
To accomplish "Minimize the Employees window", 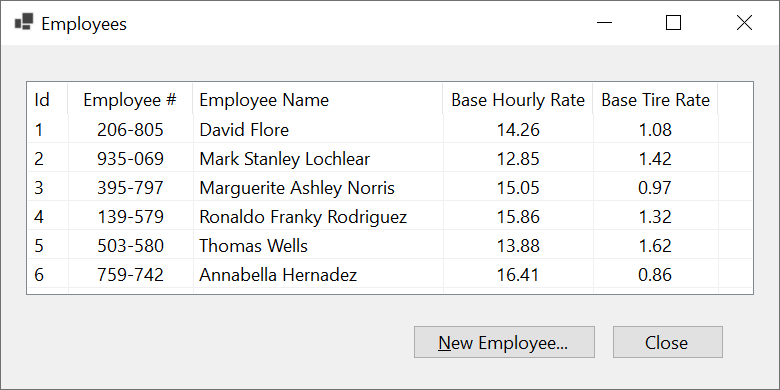I will 604,23.
